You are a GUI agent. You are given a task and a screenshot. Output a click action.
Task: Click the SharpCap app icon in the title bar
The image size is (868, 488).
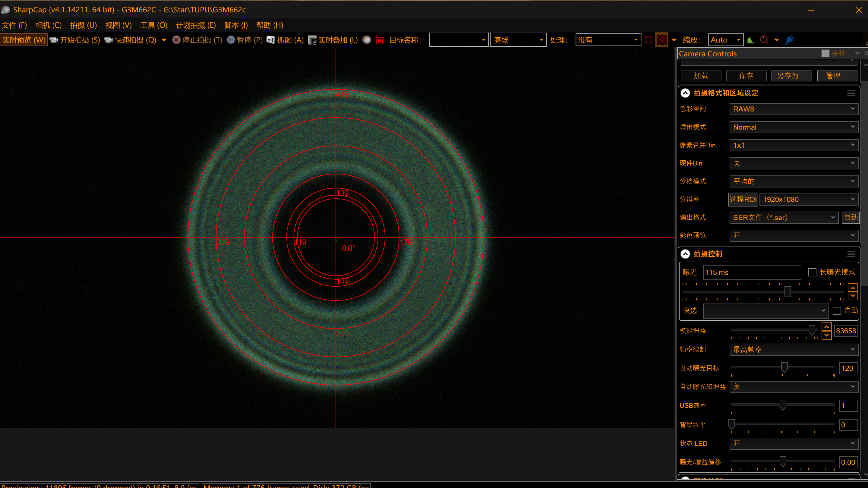click(5, 10)
